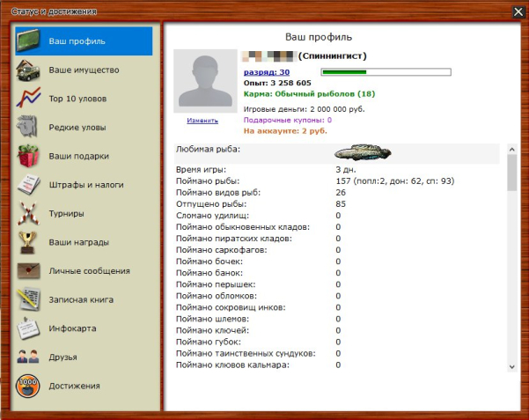Select the Ваш профиль menu item
This screenshot has width=529, height=420.
click(84, 41)
